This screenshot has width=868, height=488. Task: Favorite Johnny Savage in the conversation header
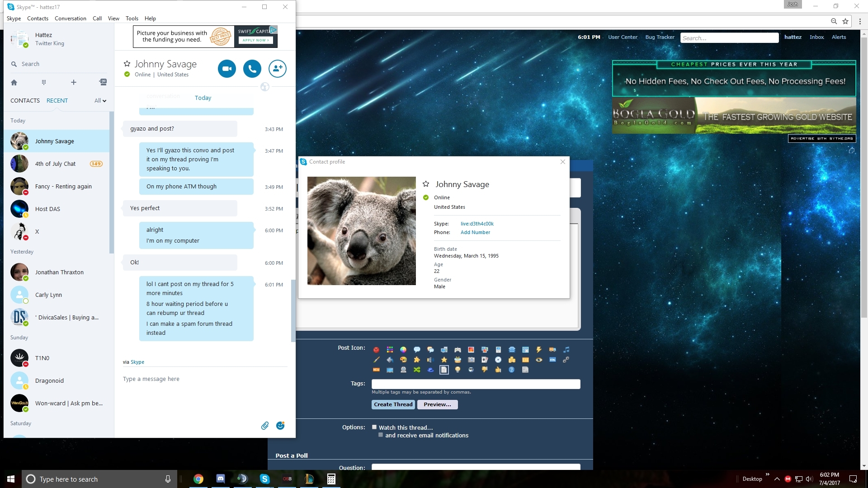click(x=127, y=64)
